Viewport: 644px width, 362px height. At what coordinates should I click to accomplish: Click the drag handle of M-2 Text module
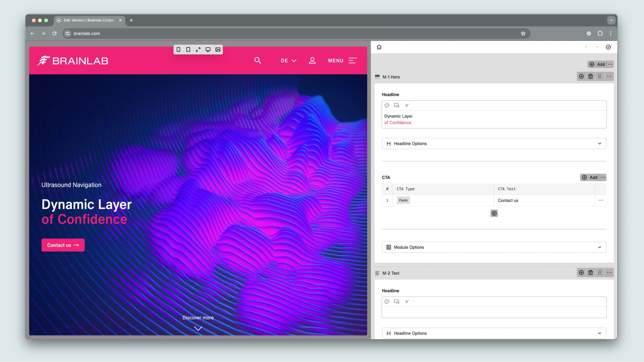[x=600, y=273]
